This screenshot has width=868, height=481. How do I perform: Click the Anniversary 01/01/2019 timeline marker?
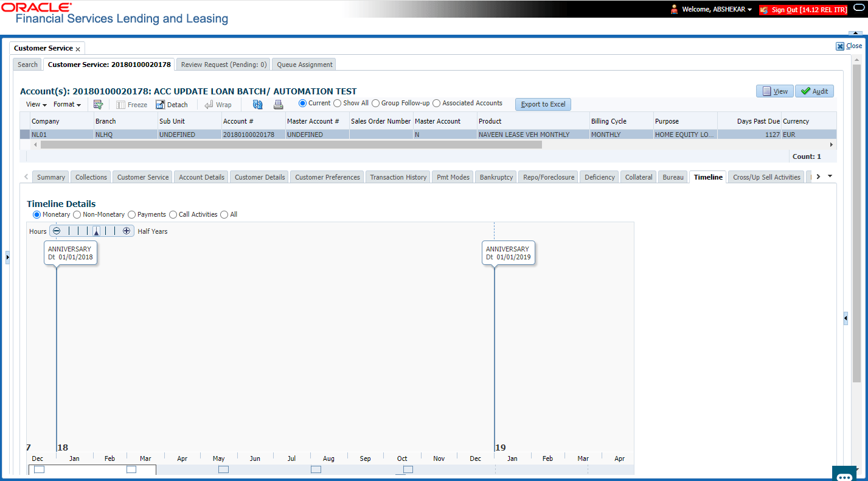coord(508,253)
